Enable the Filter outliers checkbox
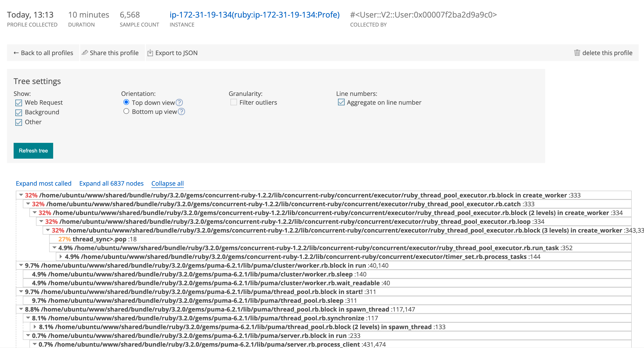644x348 pixels. (233, 102)
